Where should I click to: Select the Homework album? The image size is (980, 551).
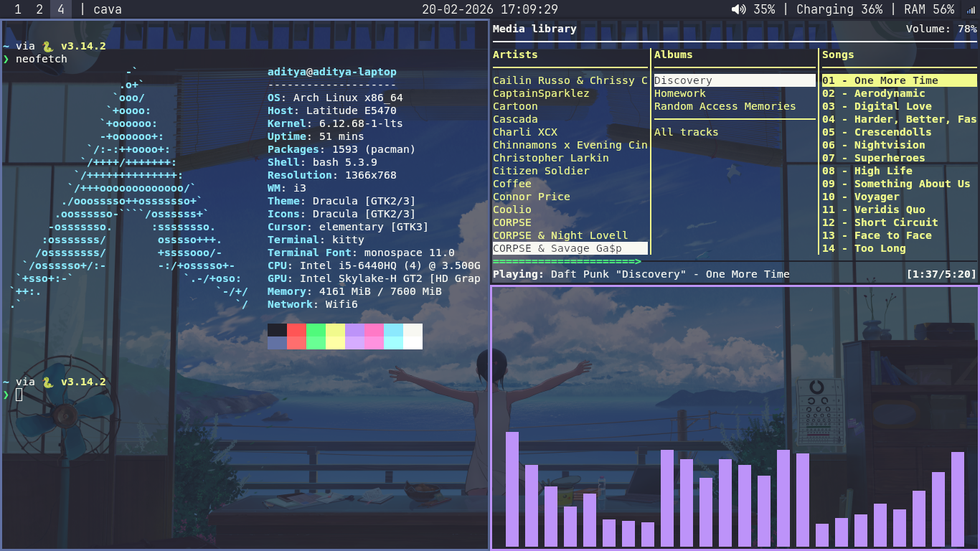(x=679, y=93)
